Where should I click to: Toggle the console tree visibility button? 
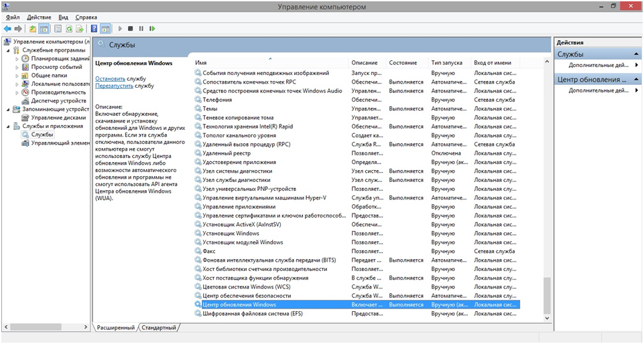(x=44, y=29)
